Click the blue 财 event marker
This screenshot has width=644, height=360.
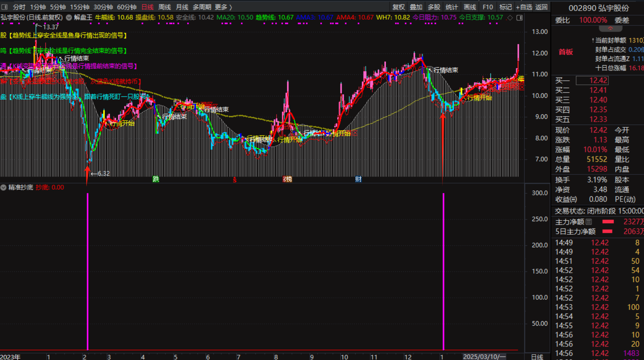(x=358, y=179)
